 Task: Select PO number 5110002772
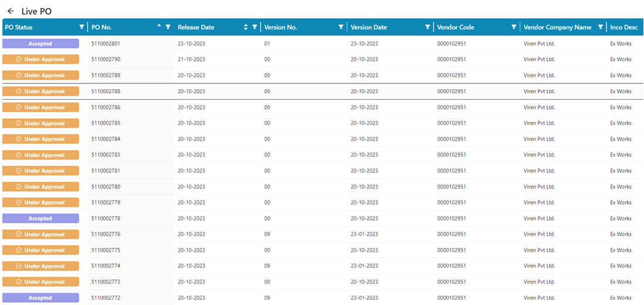pos(106,298)
